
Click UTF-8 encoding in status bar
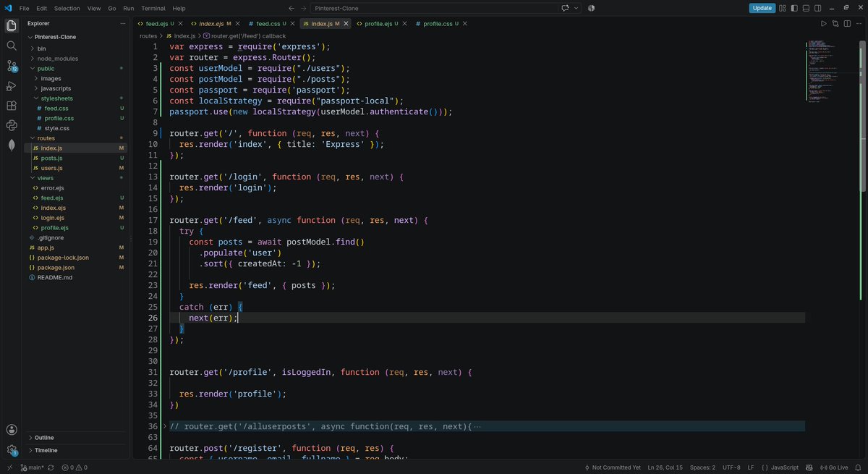(x=731, y=467)
